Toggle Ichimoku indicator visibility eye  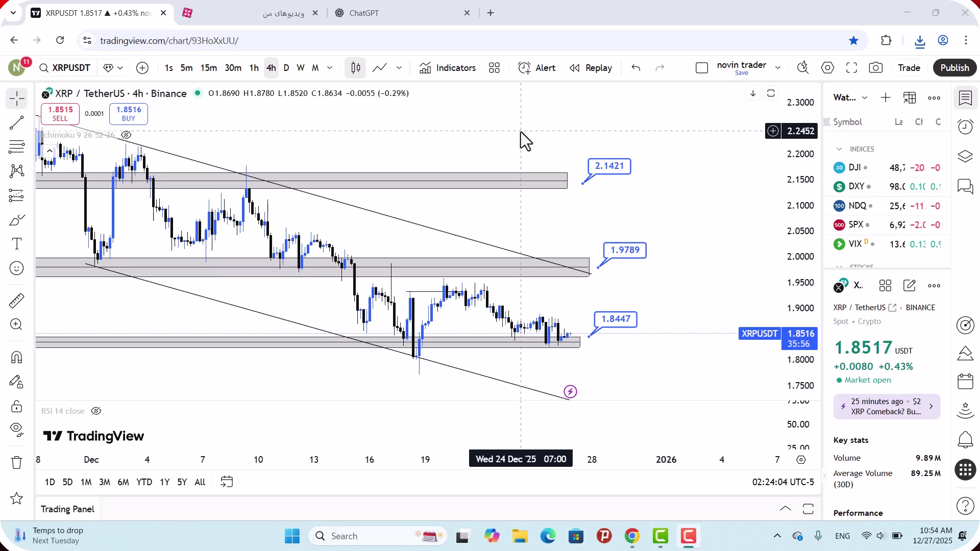point(126,135)
